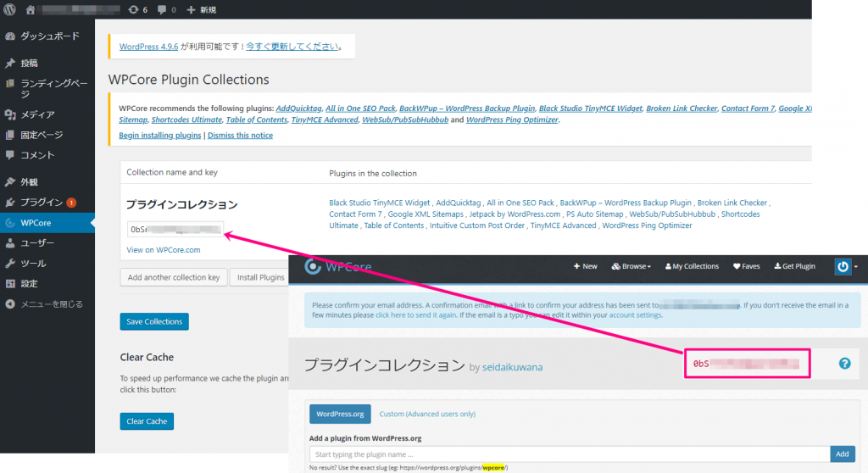This screenshot has height=473, width=868.
Task: Click the 新規 plus button in admin bar
Action: pyautogui.click(x=202, y=10)
